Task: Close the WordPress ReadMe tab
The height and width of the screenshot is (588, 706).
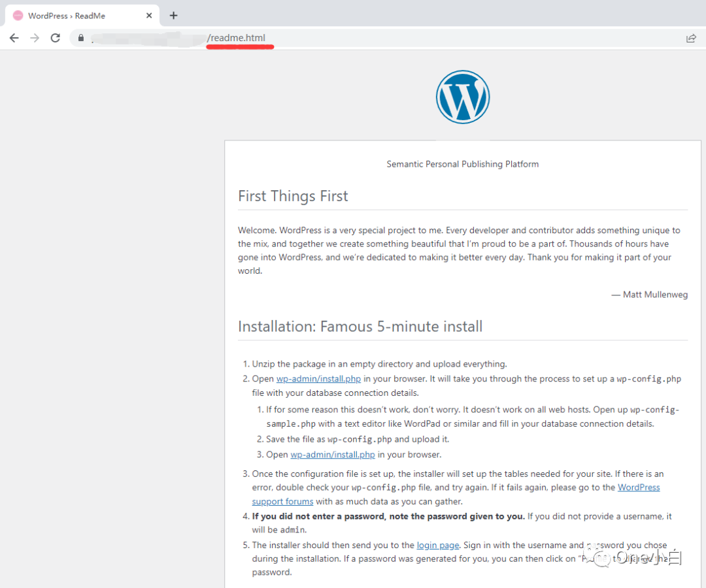Action: pos(149,16)
